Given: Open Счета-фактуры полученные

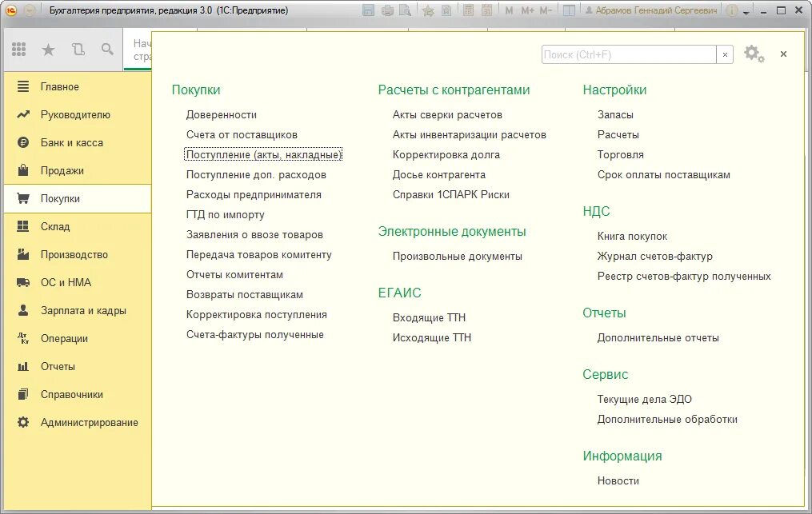Looking at the screenshot, I should [254, 334].
